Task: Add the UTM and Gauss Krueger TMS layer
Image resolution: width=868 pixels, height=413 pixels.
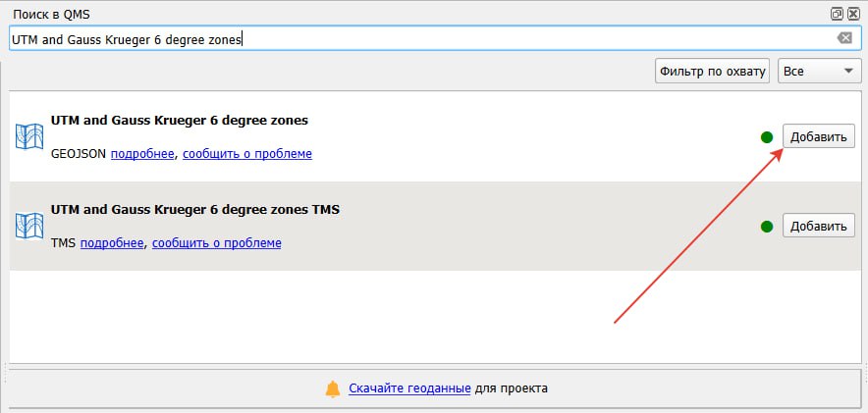Action: (x=818, y=226)
